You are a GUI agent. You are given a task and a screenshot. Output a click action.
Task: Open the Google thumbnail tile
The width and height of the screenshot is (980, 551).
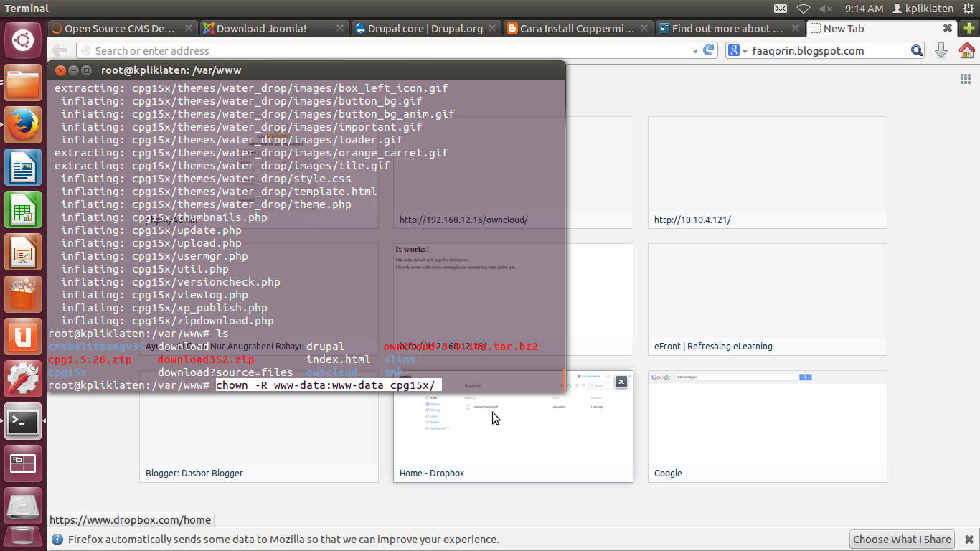[768, 426]
